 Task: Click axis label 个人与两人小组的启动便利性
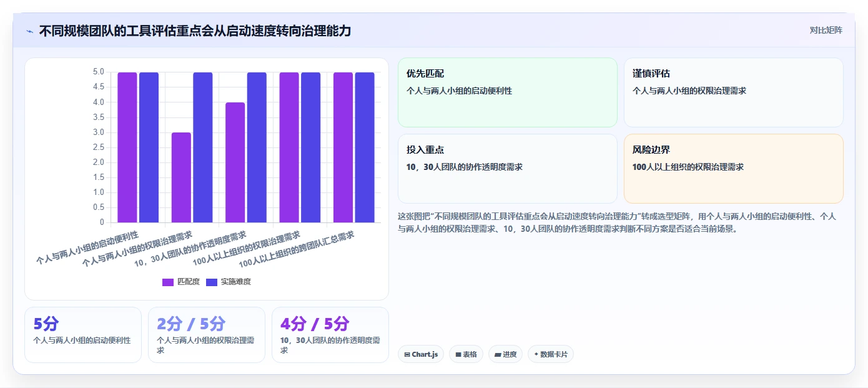(87, 247)
